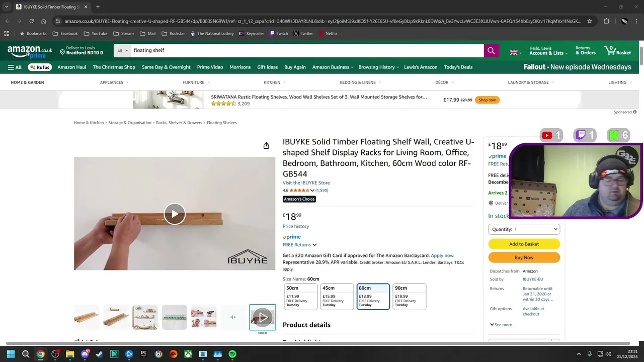Open Windows Start menu
This screenshot has width=644, height=362.
click(x=11, y=354)
